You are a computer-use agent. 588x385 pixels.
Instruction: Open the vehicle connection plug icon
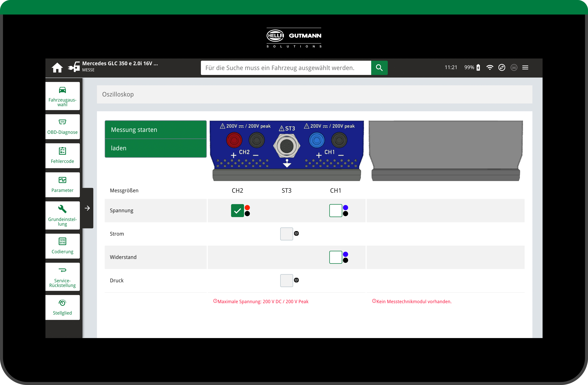click(74, 67)
